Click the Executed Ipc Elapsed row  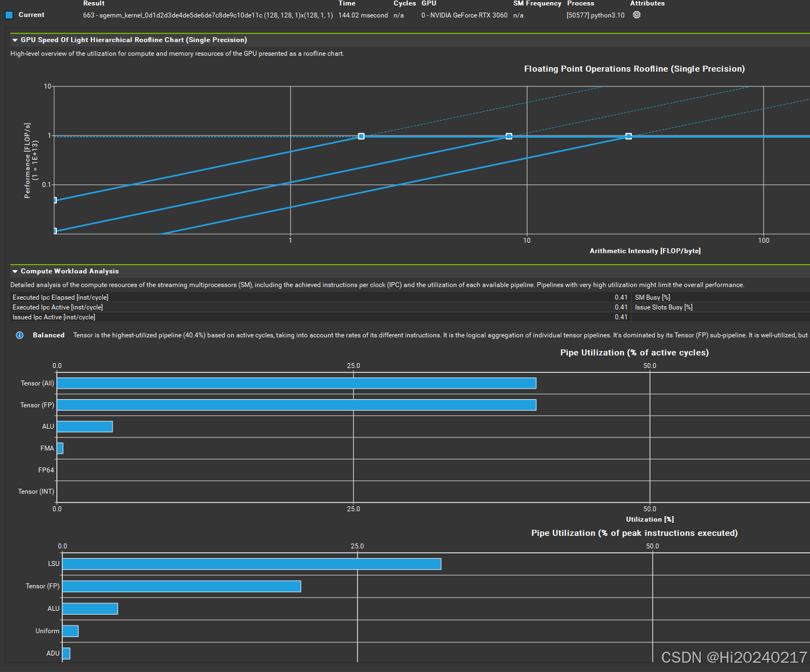tap(320, 297)
